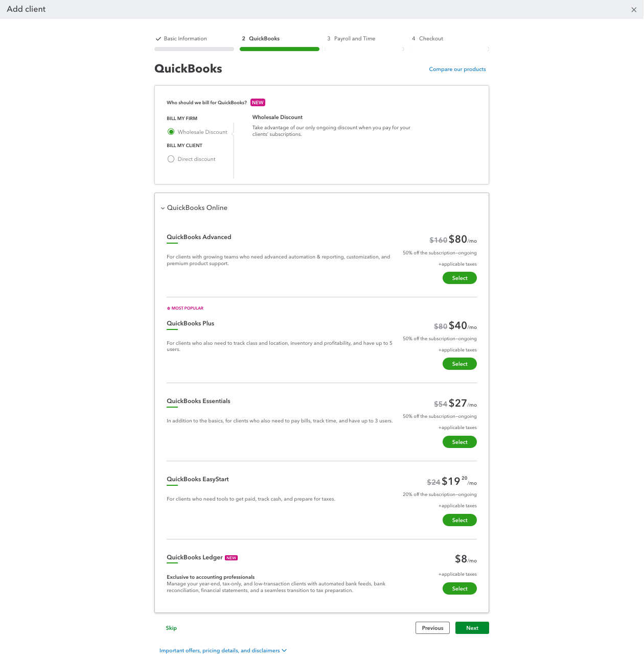
Task: Open Compare our products
Action: pyautogui.click(x=457, y=69)
